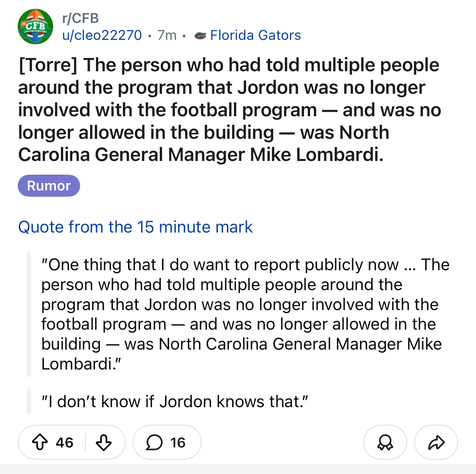Open the r/CFB subreddit avatar
This screenshot has width=476, height=474.
click(x=35, y=27)
